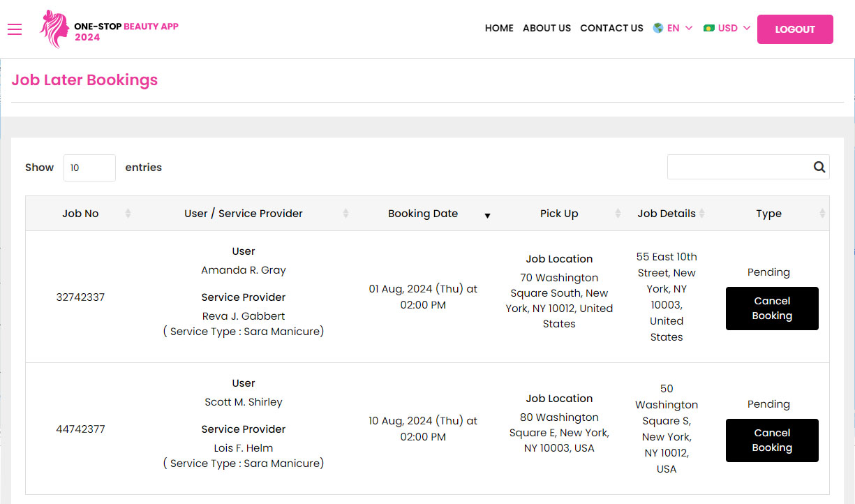
Task: Click Service Type text in Reva's row
Action: pos(244,332)
